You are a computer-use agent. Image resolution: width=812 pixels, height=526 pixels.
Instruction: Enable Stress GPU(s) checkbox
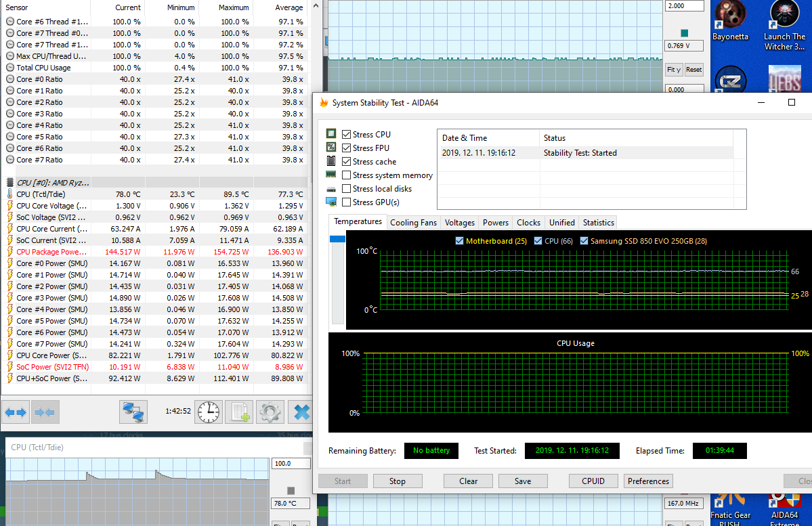tap(347, 202)
